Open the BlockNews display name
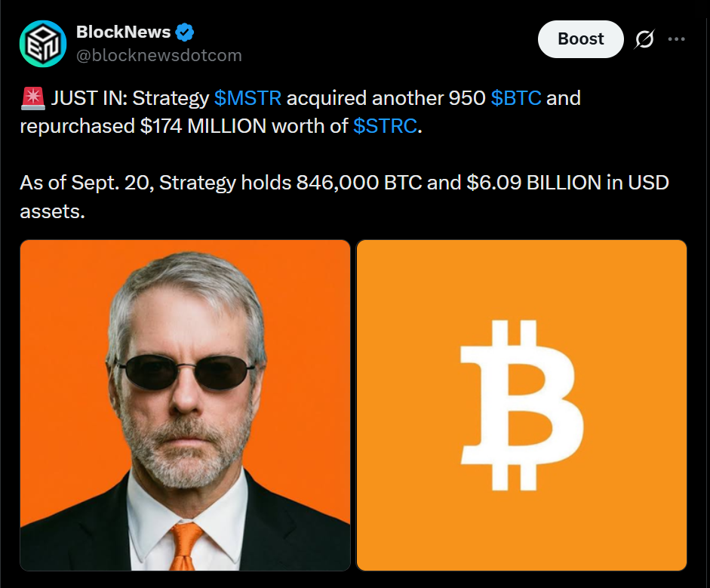This screenshot has width=710, height=588. point(123,32)
